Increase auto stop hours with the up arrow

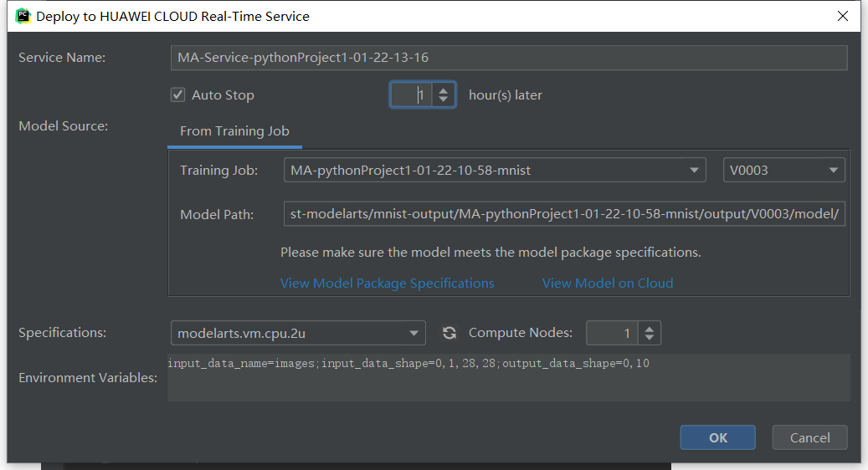(443, 89)
